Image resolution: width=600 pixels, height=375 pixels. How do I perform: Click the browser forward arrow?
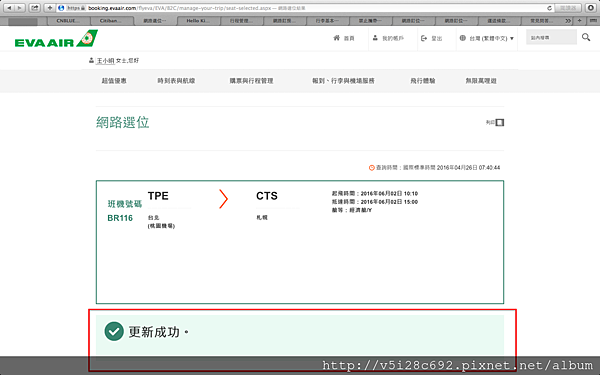coord(20,8)
